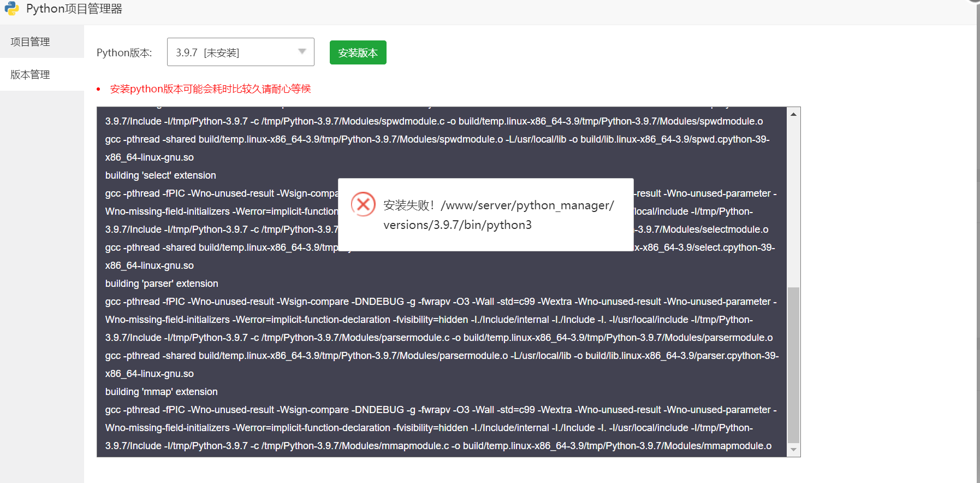The width and height of the screenshot is (980, 483).
Task: Click the red error icon in the failure dialog
Action: [x=363, y=204]
